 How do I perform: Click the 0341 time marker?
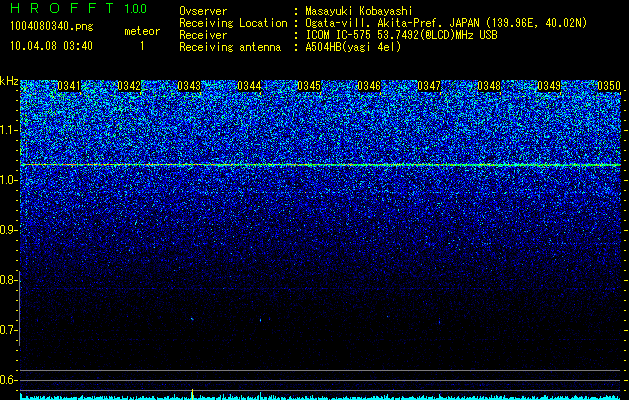(x=69, y=86)
